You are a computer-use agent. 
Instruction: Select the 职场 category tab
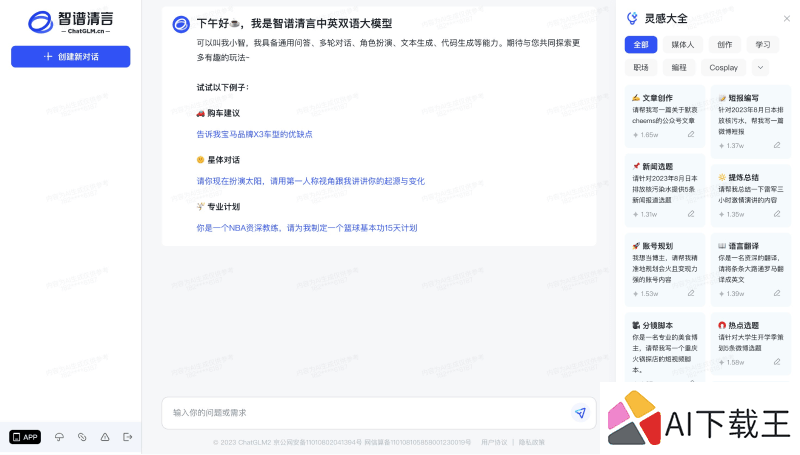tap(641, 68)
